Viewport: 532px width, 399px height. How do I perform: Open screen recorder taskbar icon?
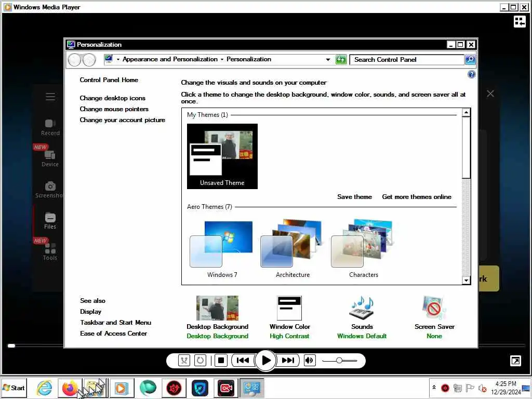(225, 388)
